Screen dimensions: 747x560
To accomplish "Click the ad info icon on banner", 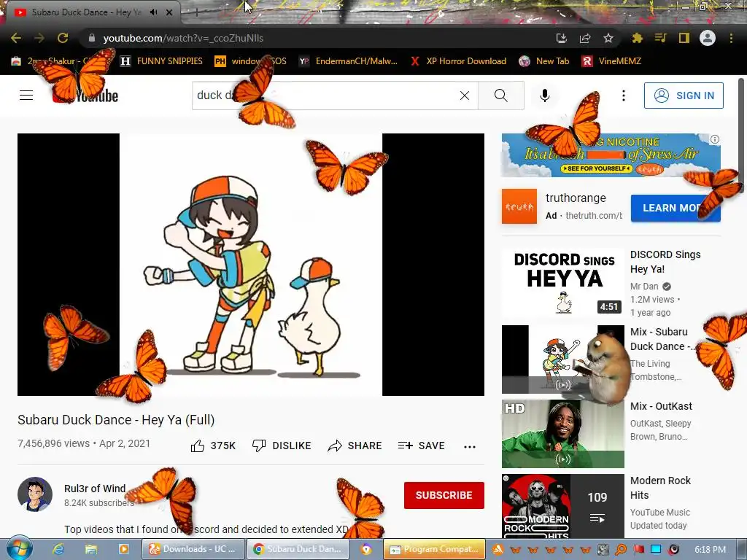I will point(715,139).
